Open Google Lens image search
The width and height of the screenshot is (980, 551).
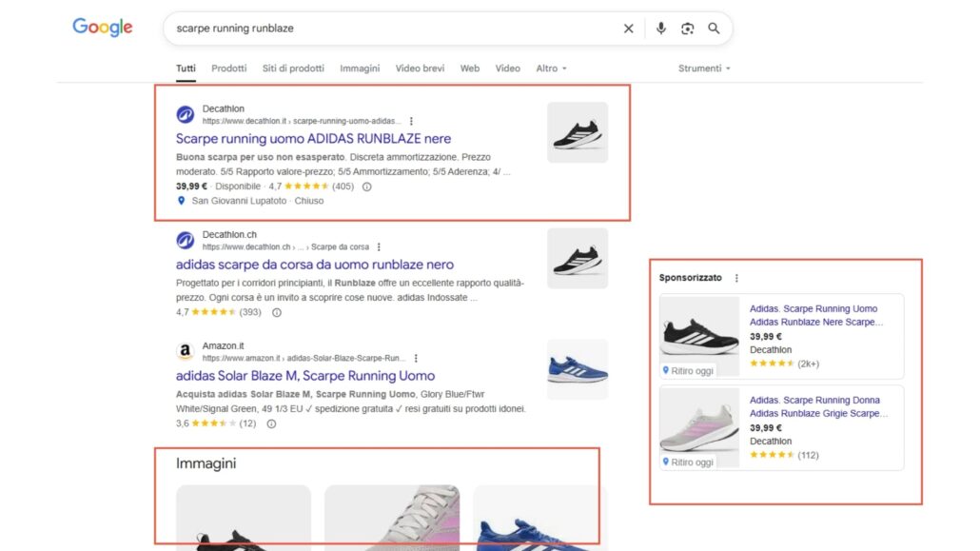click(x=688, y=29)
